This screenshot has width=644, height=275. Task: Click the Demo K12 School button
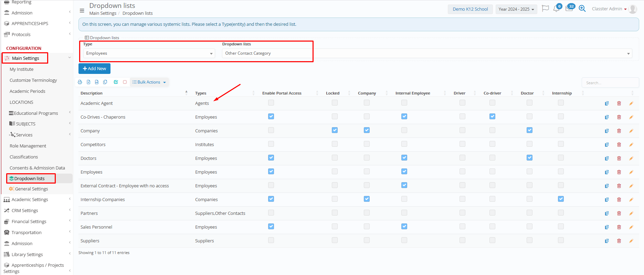coord(470,9)
